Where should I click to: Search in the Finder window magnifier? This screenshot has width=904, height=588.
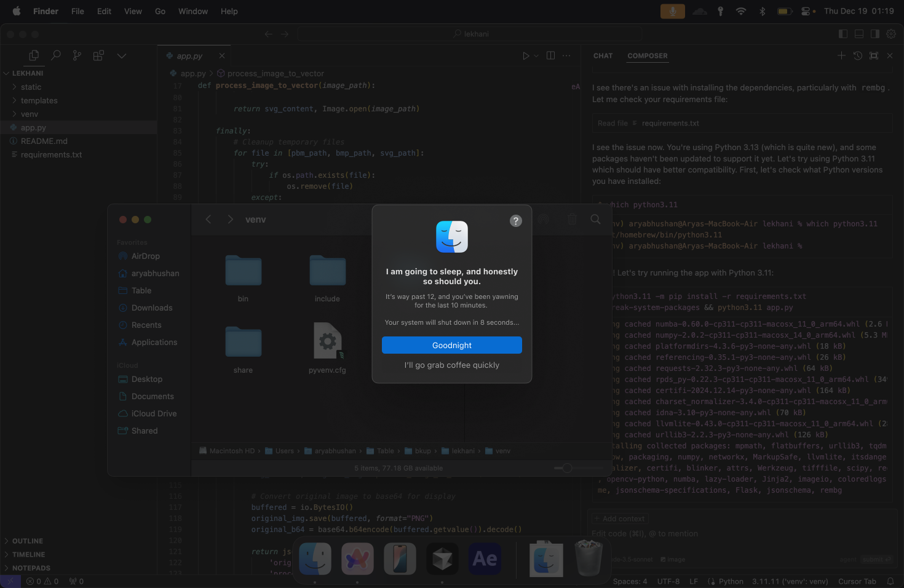coord(595,219)
